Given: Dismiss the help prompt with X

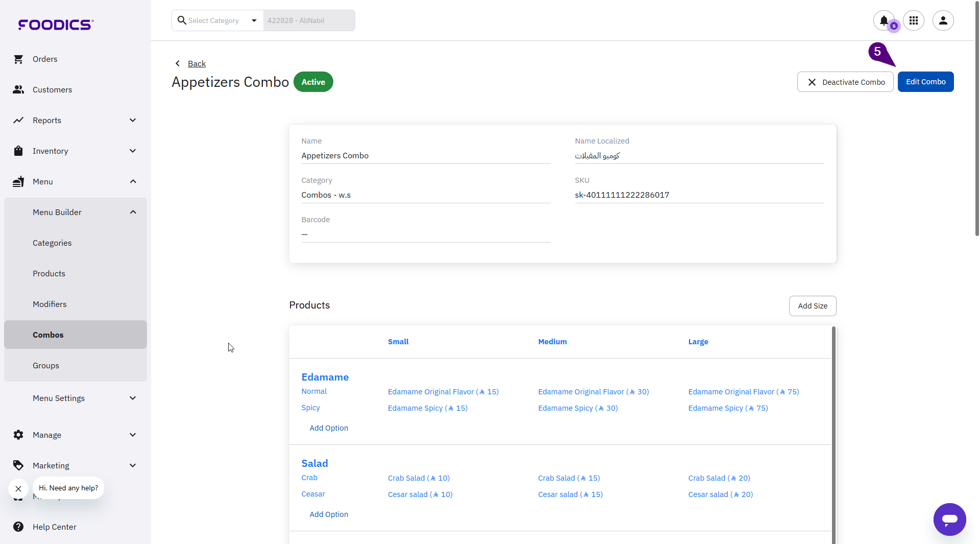Looking at the screenshot, I should [18, 489].
